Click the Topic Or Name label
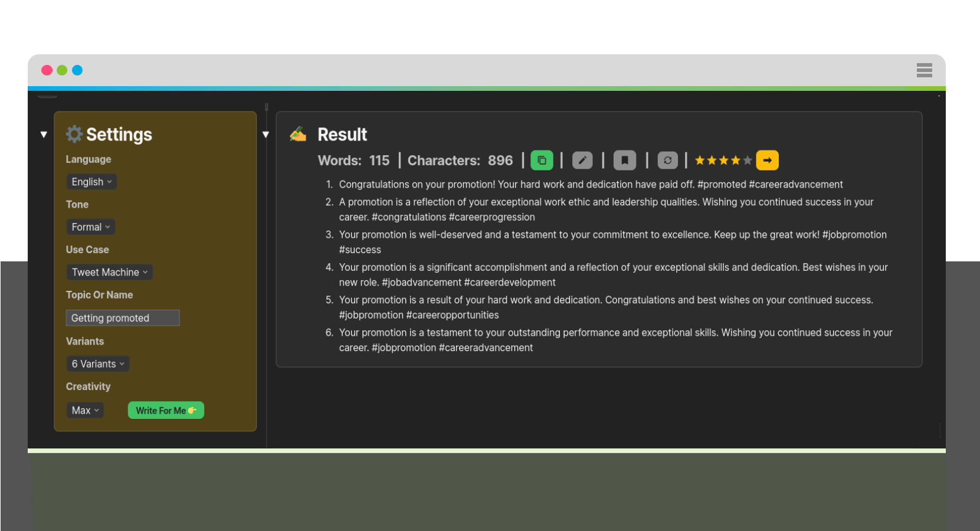This screenshot has height=531, width=980. click(99, 295)
